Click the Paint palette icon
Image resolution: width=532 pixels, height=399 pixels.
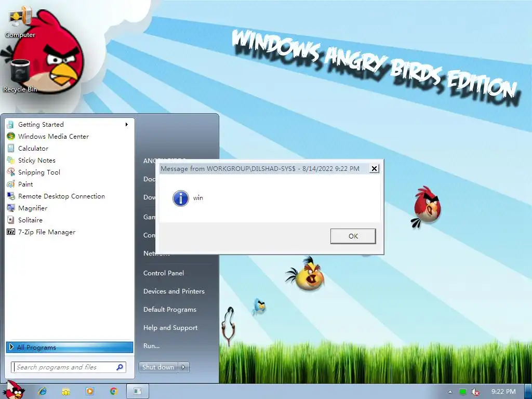[11, 184]
